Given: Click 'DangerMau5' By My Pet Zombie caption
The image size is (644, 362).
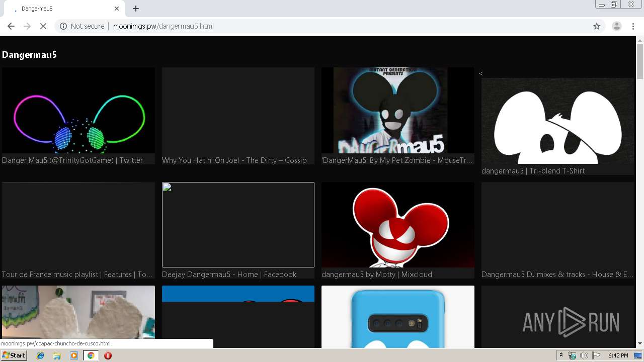Looking at the screenshot, I should 397,160.
